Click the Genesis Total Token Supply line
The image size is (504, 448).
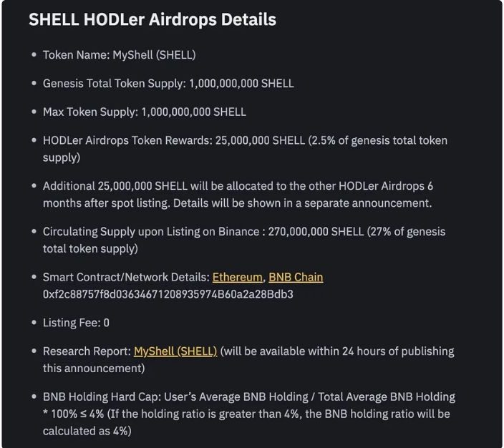[168, 84]
